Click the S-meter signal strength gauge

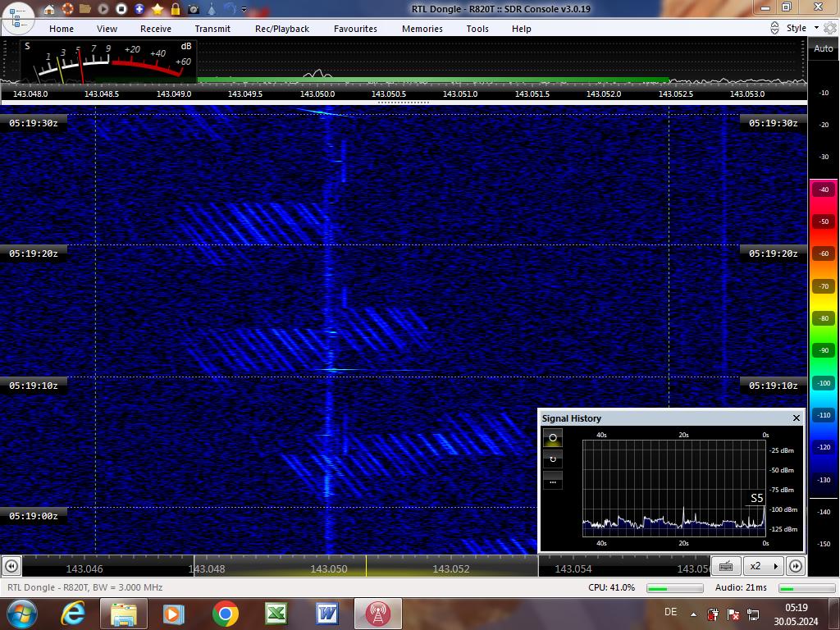coord(108,61)
